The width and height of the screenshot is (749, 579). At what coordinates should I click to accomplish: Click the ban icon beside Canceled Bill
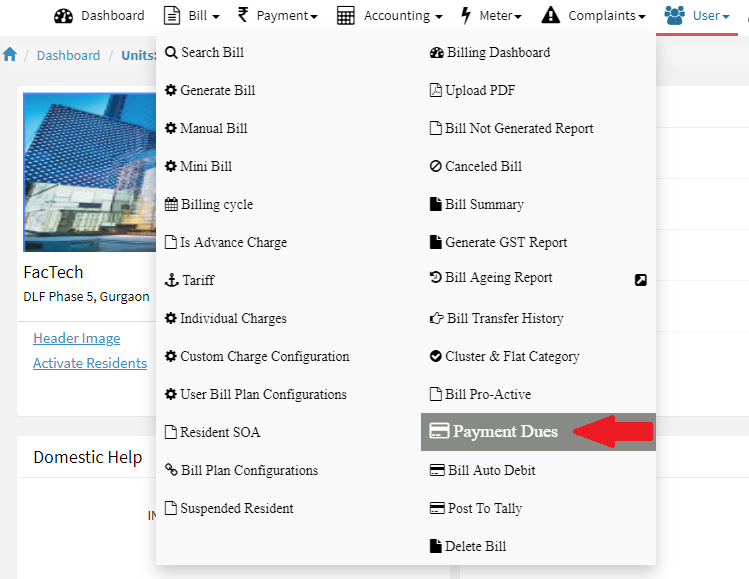pos(435,166)
